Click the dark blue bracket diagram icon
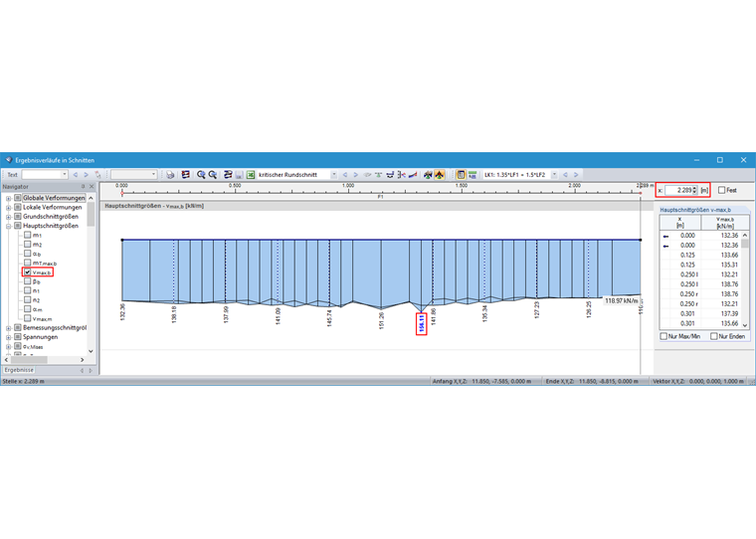 pyautogui.click(x=390, y=174)
